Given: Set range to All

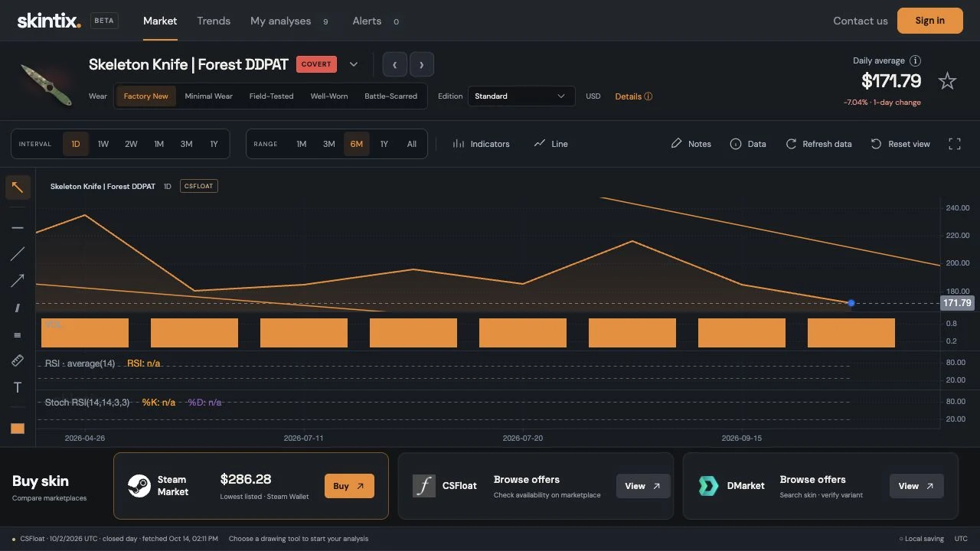Looking at the screenshot, I should coord(412,144).
